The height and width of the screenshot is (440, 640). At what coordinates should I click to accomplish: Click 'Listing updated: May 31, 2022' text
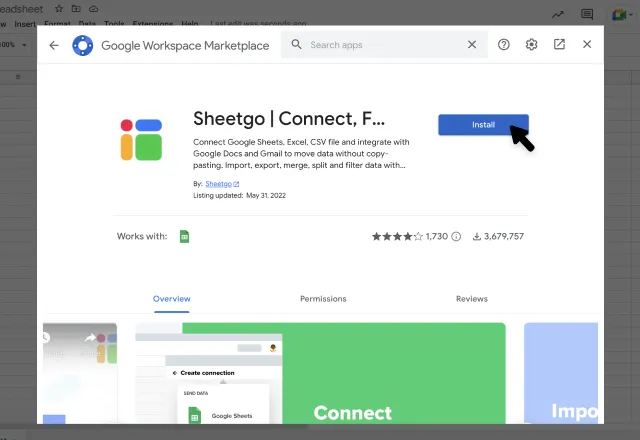click(239, 196)
